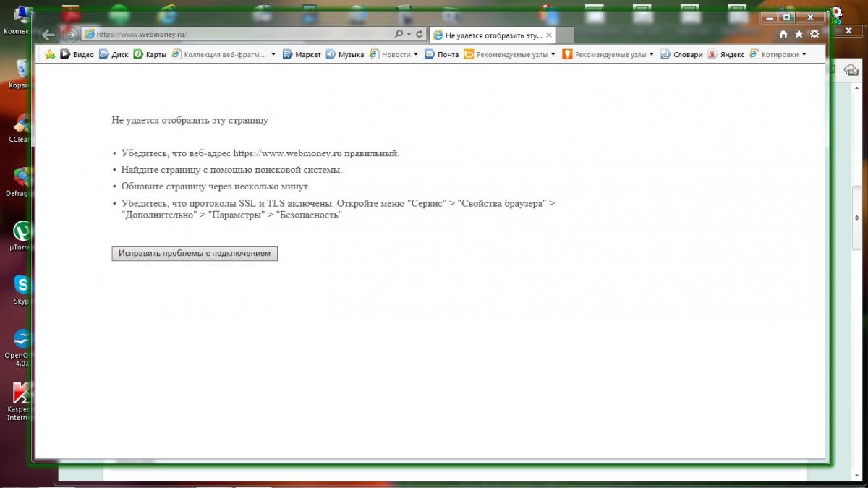
Task: Close the 'Не удается отобразить эту...' tab
Action: 549,35
